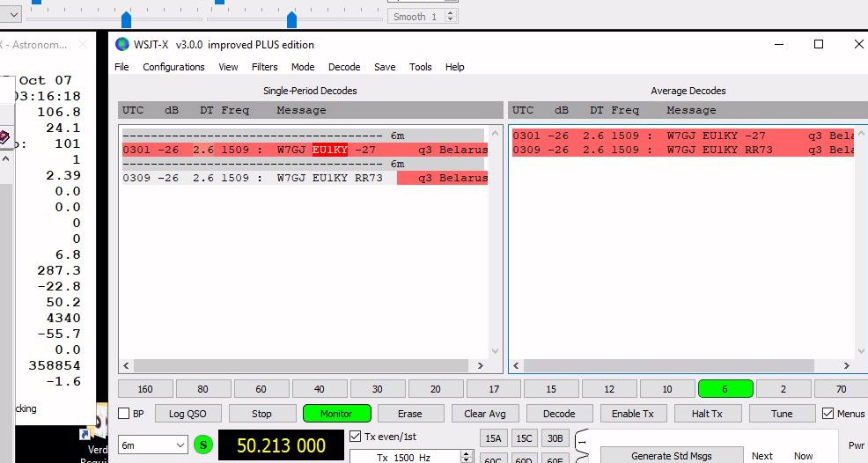Click the desktop shortcut icon at bottom left
Image resolution: width=868 pixels, height=463 pixels.
(x=85, y=435)
